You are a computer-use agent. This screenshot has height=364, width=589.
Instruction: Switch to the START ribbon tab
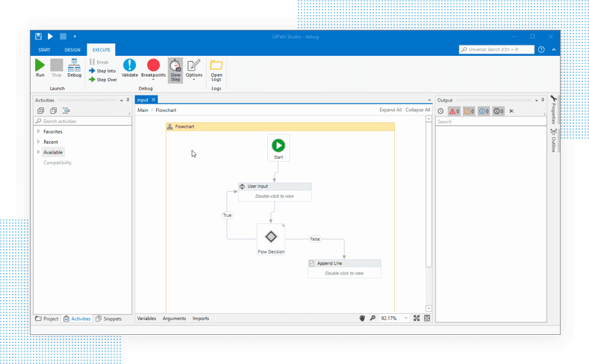click(44, 49)
